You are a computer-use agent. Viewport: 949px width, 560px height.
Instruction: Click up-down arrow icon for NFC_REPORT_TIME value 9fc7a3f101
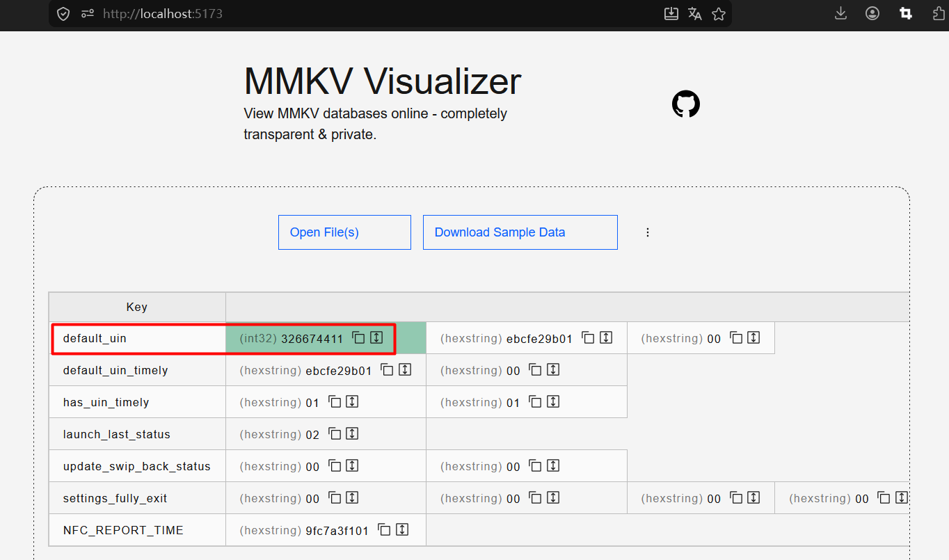(402, 530)
